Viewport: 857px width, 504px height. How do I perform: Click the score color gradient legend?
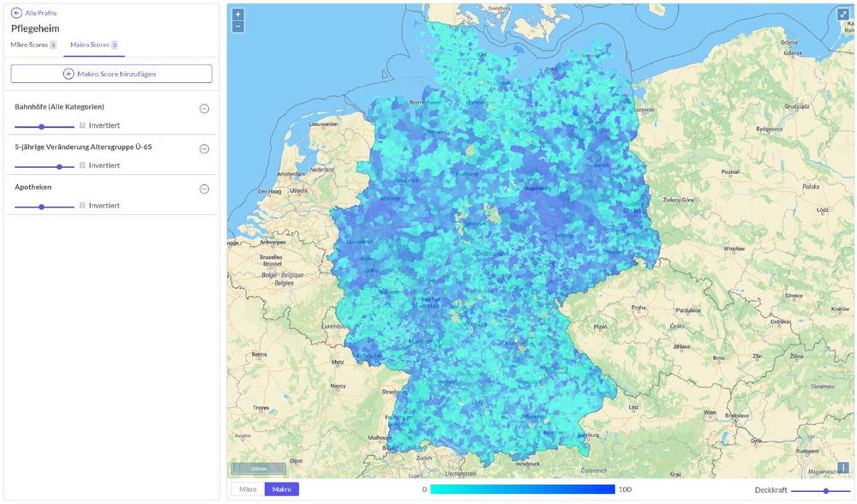(x=522, y=489)
